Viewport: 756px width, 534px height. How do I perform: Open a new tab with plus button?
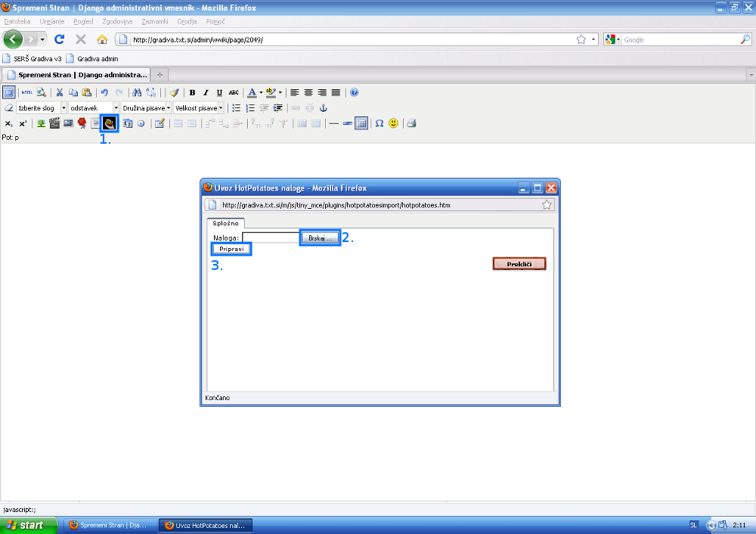160,75
